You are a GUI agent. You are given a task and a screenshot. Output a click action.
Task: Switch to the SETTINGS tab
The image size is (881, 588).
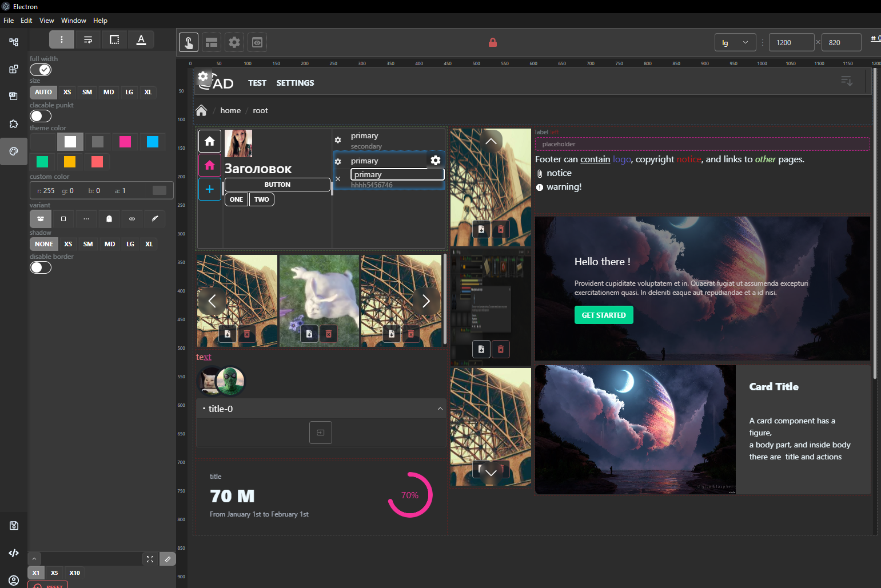coord(295,82)
